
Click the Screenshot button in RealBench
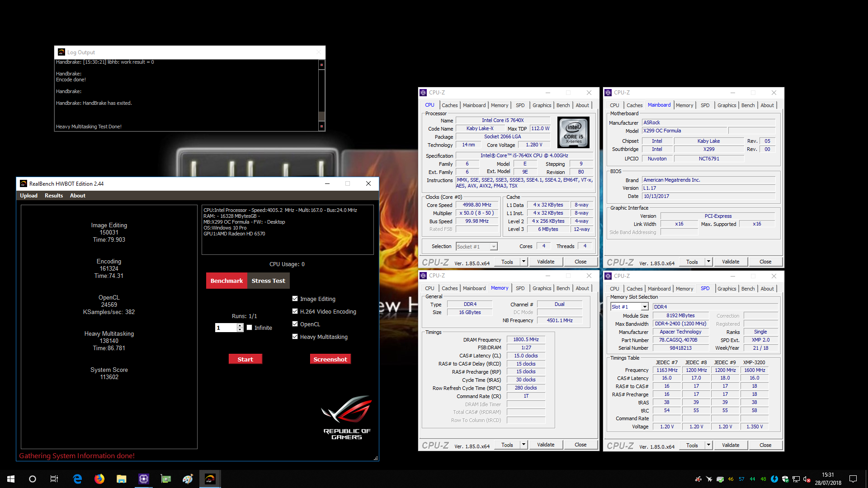330,359
